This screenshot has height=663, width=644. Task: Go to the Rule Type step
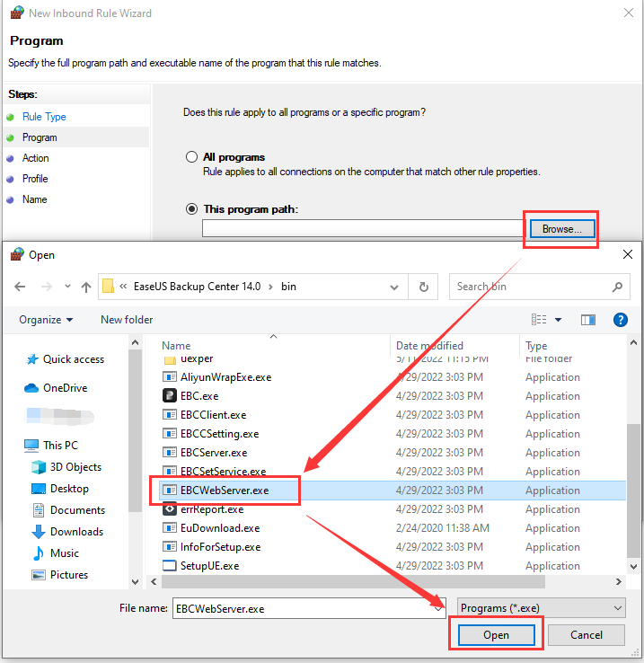[x=44, y=117]
